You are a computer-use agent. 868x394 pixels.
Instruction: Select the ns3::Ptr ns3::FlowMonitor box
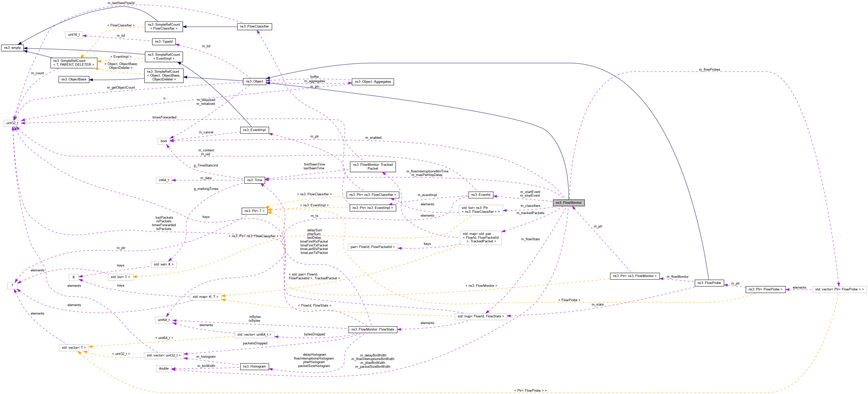pos(635,277)
